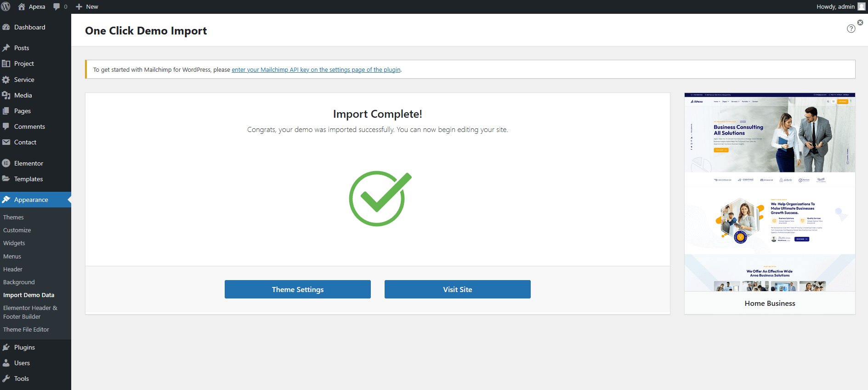Click the Elementor sidebar icon
Viewport: 868px width, 390px height.
point(6,163)
